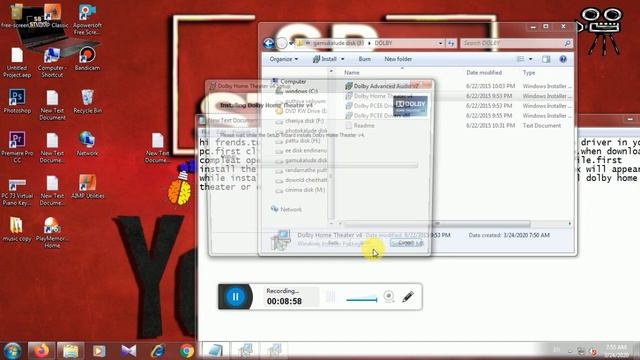
Task: Expand the Install dropdown arrow
Action: [342, 59]
